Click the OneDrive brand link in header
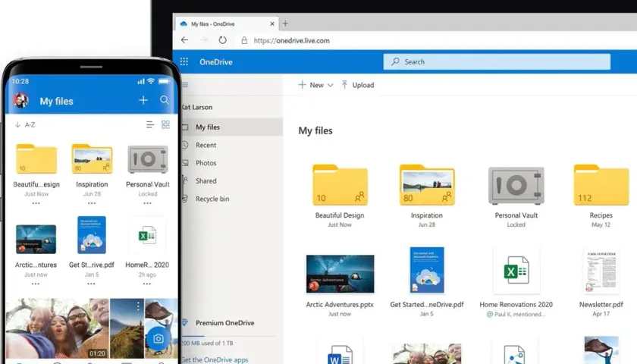Viewport: 637px width, 364px height. tap(215, 61)
